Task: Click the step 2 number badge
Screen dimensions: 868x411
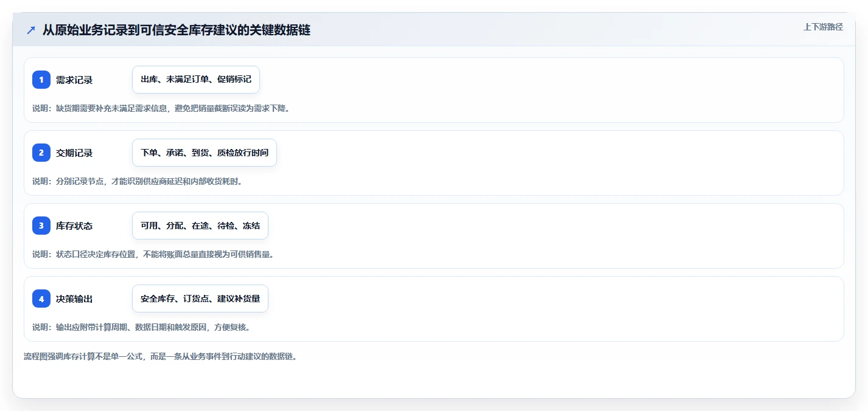Action: coord(41,153)
